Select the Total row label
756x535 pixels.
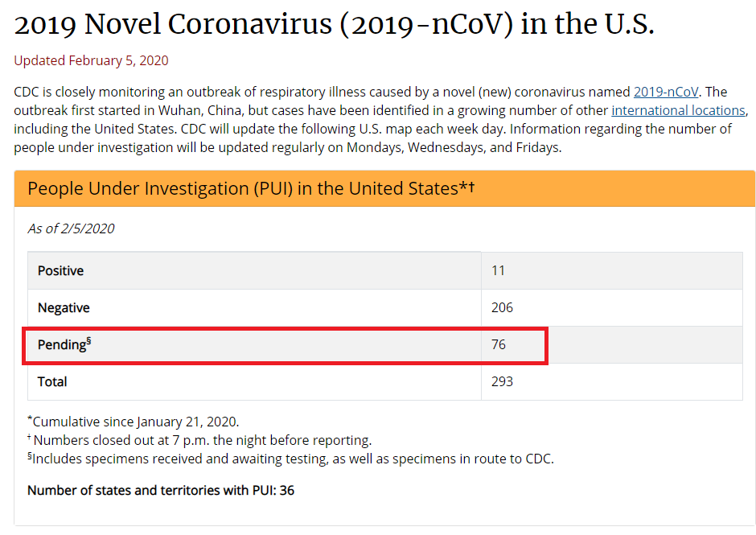point(52,381)
